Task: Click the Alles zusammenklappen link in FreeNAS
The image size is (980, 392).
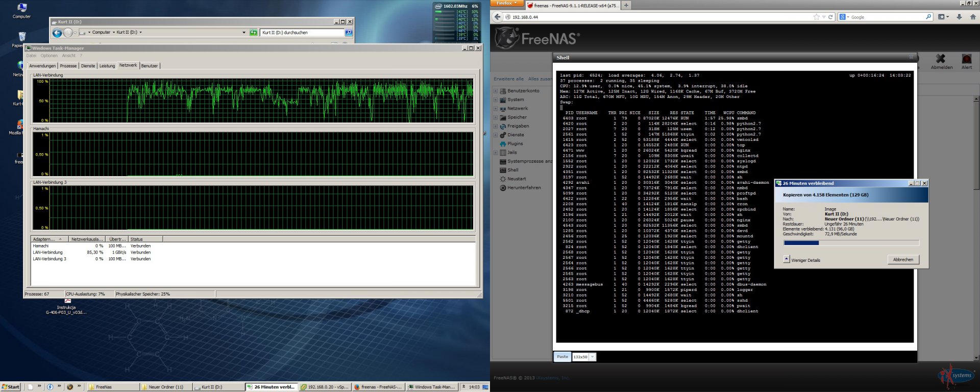Action: click(540, 79)
